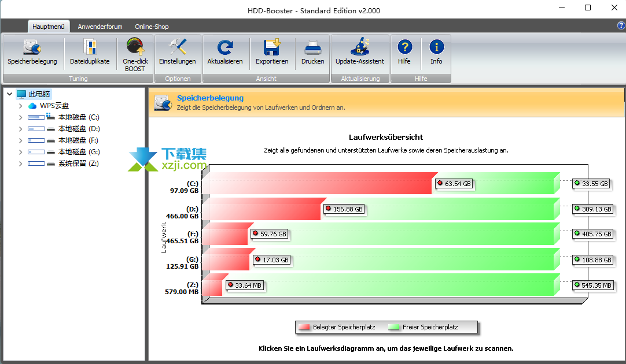
Task: Expand the WPS云盘 node
Action: [20, 106]
